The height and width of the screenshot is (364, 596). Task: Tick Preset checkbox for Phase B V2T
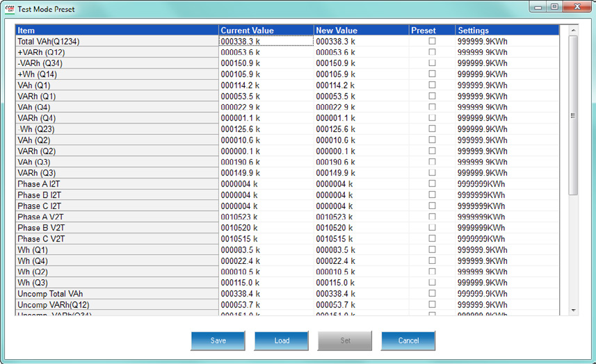pos(432,228)
